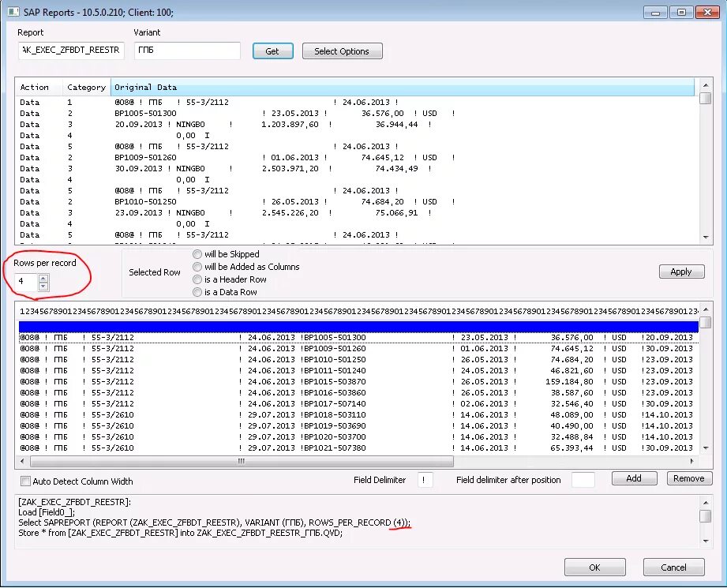
Task: Click the Variant field showing ГПБ
Action: (187, 51)
